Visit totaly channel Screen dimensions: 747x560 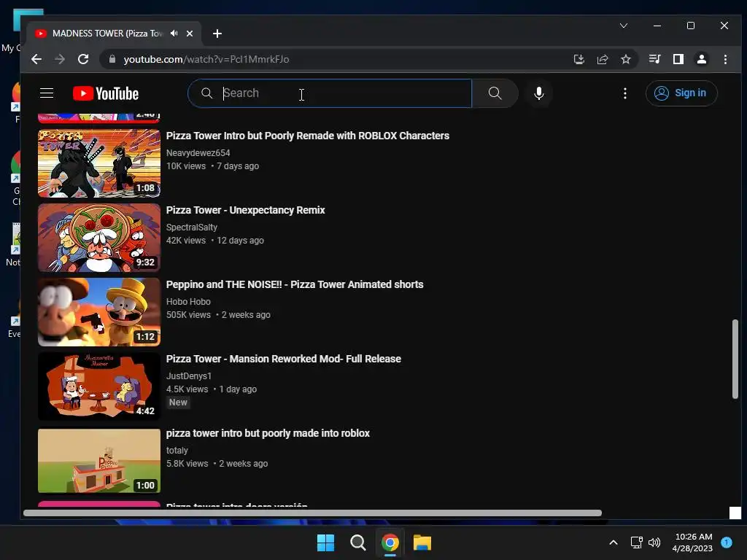coord(177,450)
